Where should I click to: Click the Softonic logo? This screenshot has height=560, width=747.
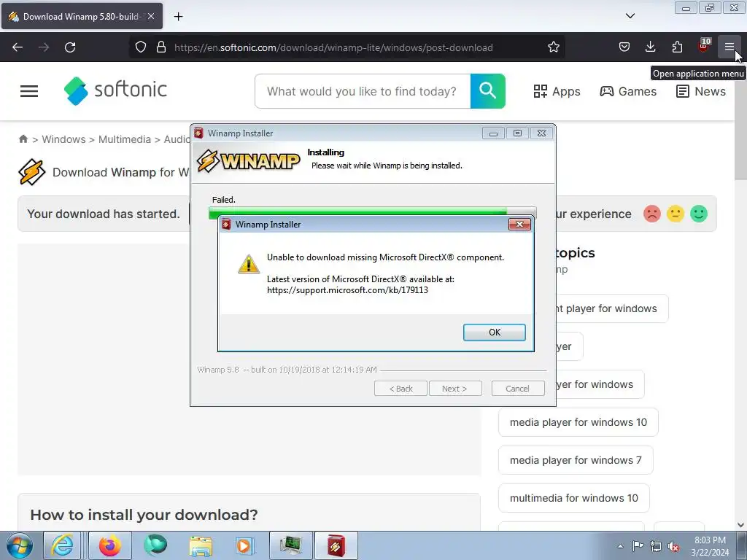[x=115, y=90]
